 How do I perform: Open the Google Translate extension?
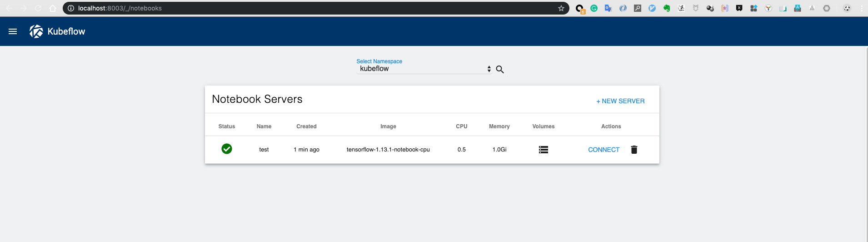[x=609, y=8]
